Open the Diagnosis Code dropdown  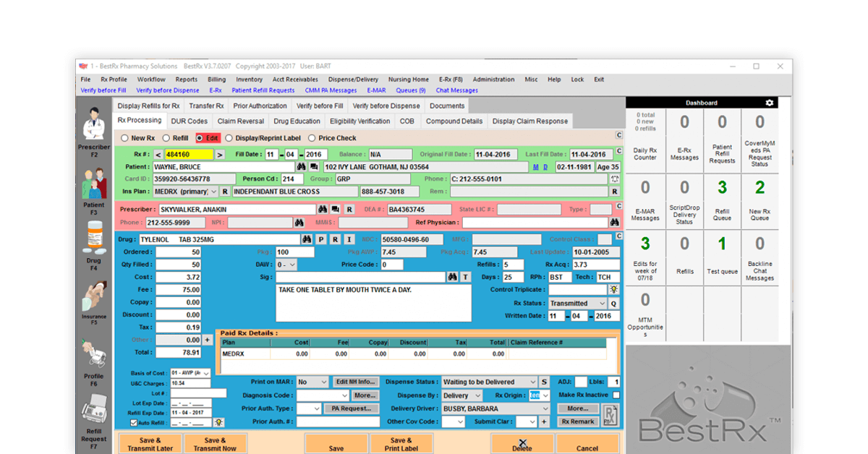click(344, 395)
